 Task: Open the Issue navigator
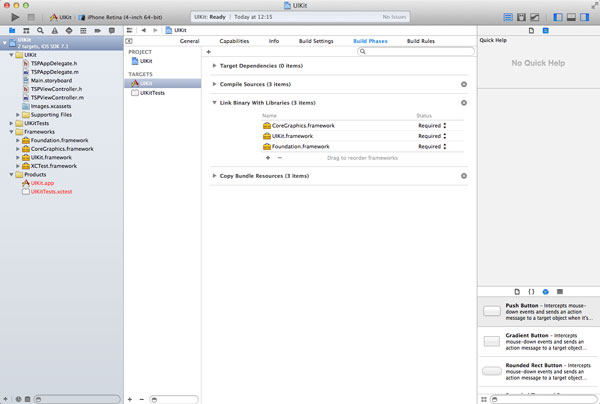(x=55, y=30)
